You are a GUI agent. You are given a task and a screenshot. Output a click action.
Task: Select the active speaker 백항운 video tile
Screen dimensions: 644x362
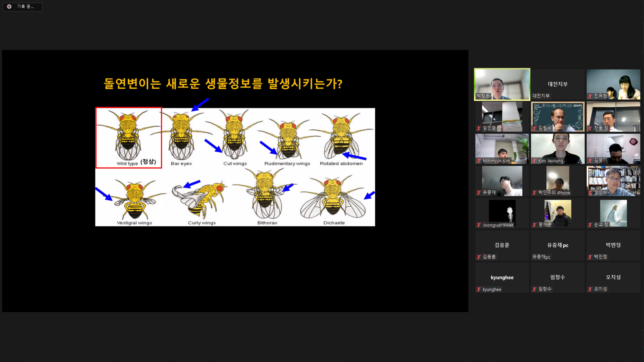click(x=502, y=85)
